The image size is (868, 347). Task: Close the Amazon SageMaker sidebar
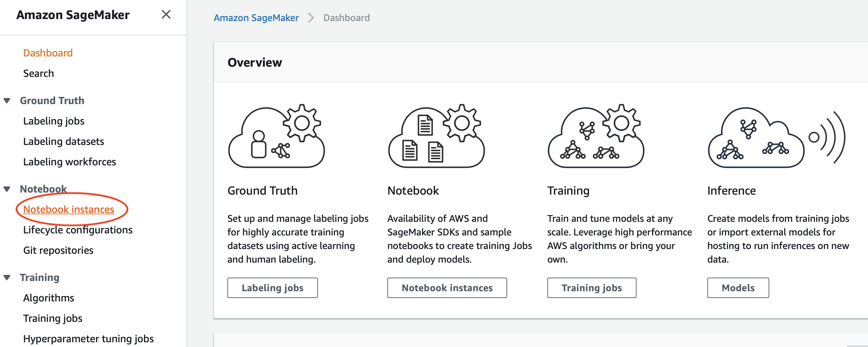coord(166,15)
